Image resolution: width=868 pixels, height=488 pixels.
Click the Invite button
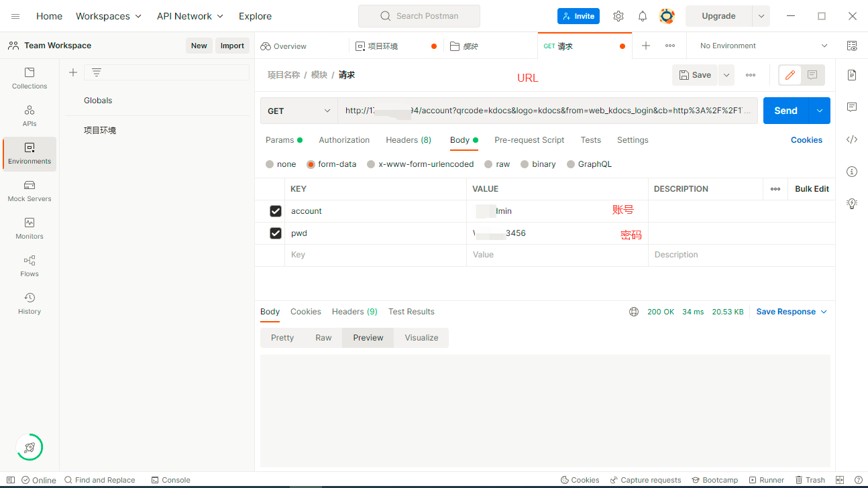[x=578, y=16]
